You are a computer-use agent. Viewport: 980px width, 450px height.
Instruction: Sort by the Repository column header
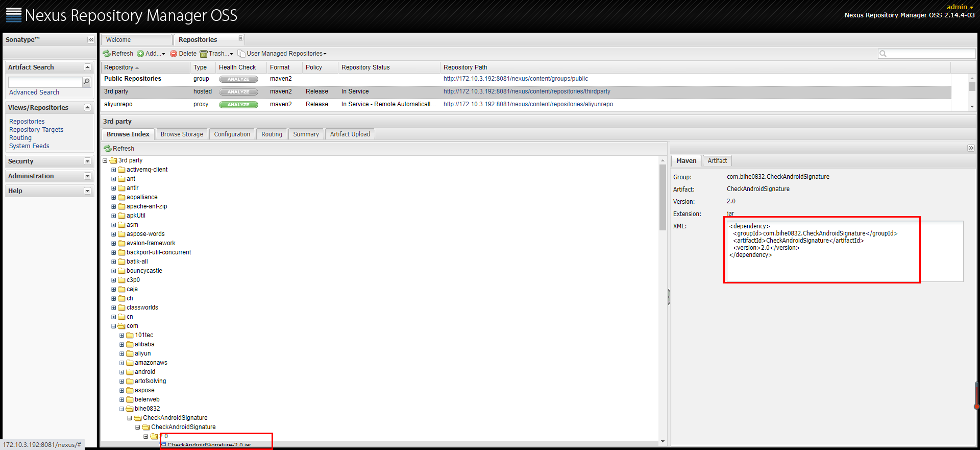coord(145,67)
